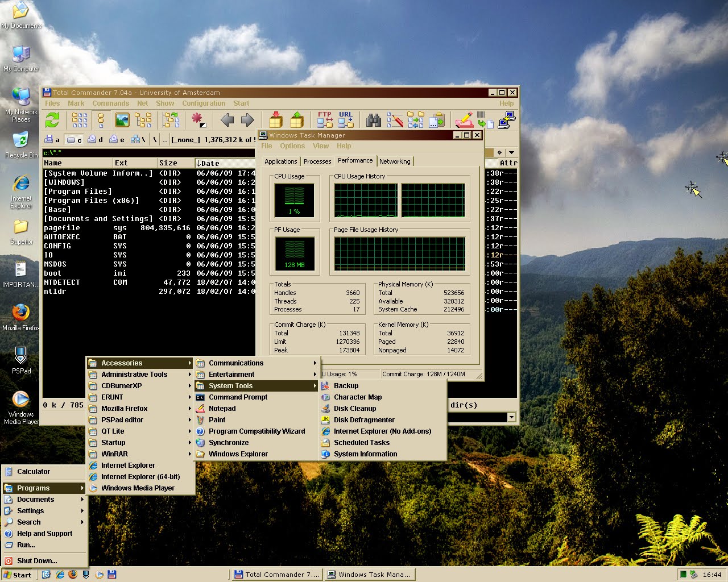Click the Firefox quick launch icon

[x=73, y=575]
